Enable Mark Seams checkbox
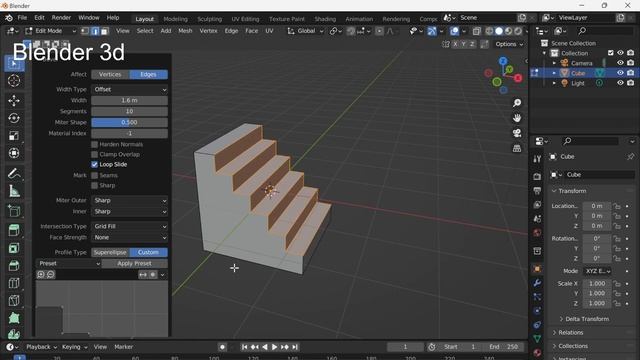640x360 pixels. [95, 176]
